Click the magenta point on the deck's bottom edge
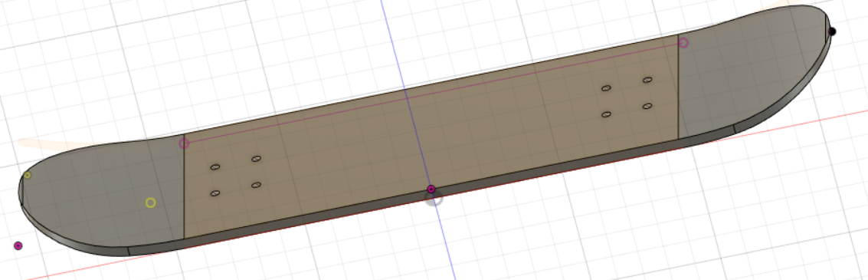 click(431, 189)
